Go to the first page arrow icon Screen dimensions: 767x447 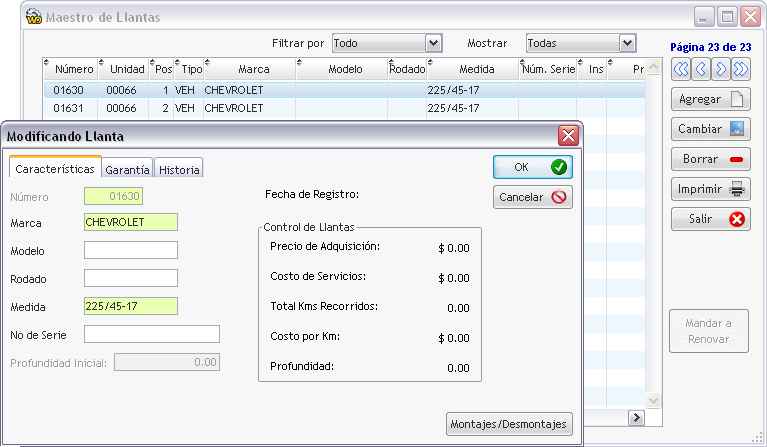(680, 69)
